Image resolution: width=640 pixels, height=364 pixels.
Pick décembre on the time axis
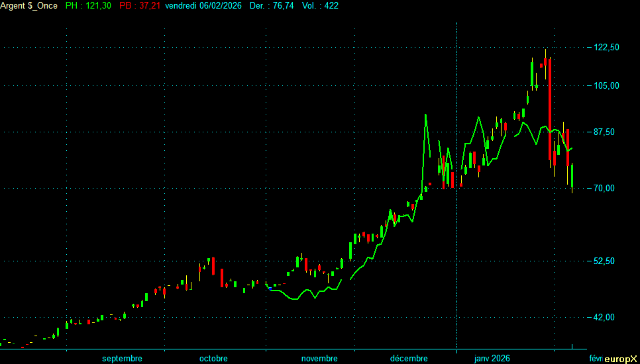click(409, 359)
